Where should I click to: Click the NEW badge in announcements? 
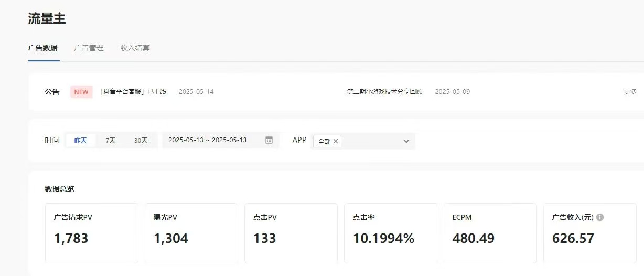point(81,92)
